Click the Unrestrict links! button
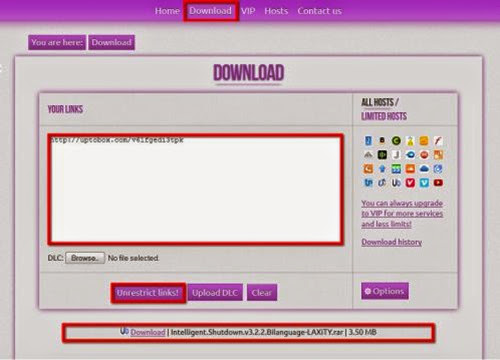 (x=148, y=293)
